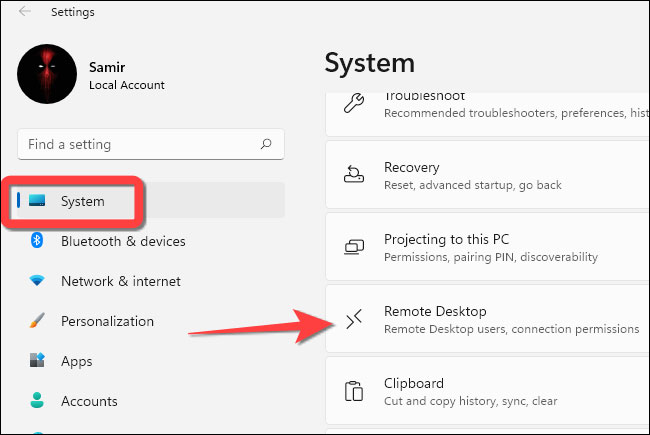Open Bluetooth & devices settings
Viewport: 650px width, 435px height.
(x=123, y=241)
